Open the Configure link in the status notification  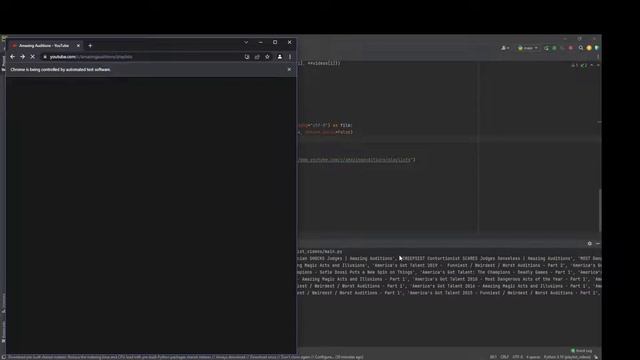tap(323, 357)
